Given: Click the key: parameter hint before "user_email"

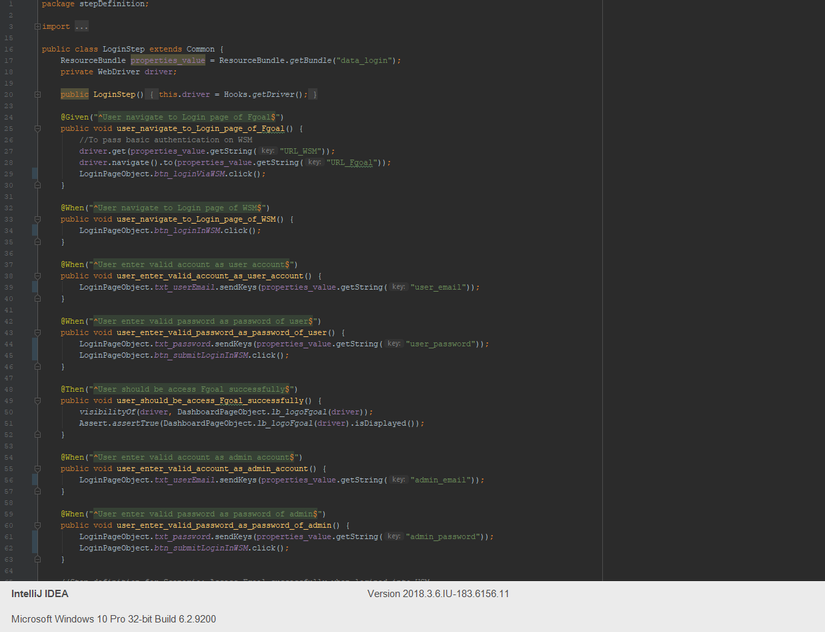Looking at the screenshot, I should point(399,287).
